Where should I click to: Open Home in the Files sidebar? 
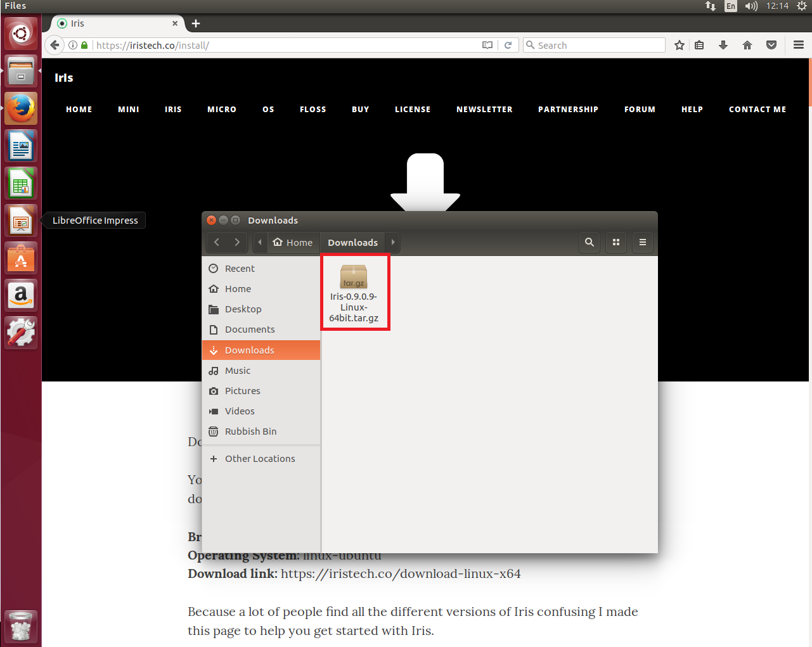point(261,289)
